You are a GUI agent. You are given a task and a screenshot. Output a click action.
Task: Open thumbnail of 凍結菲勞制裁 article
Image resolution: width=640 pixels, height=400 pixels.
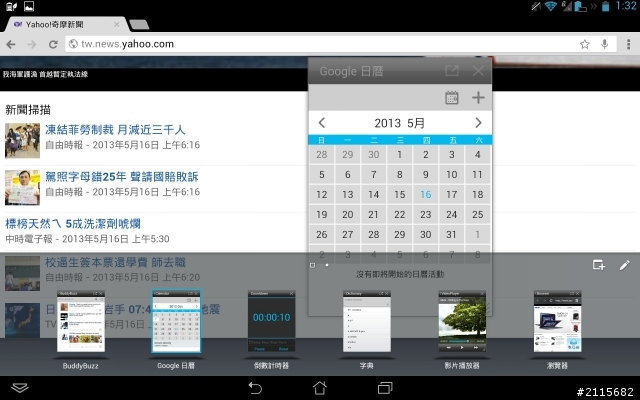pos(22,140)
